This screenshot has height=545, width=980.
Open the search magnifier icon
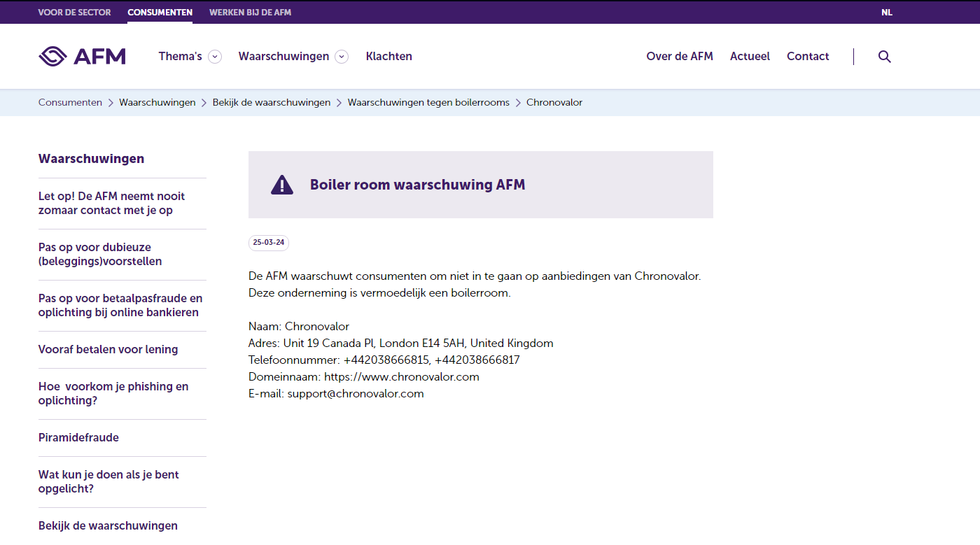click(x=885, y=57)
